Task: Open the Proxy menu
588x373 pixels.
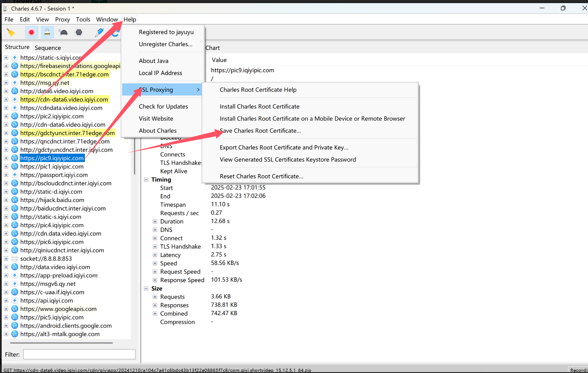Action: pos(62,19)
